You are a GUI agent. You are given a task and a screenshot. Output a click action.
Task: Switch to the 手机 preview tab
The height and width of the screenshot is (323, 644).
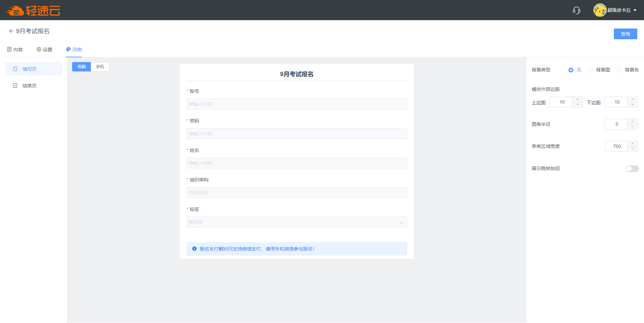100,67
